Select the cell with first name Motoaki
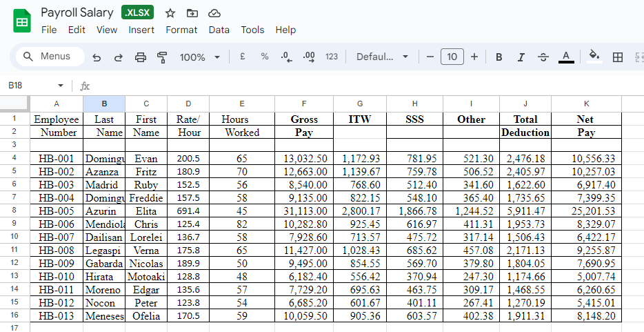This screenshot has height=332, width=644. [x=146, y=277]
